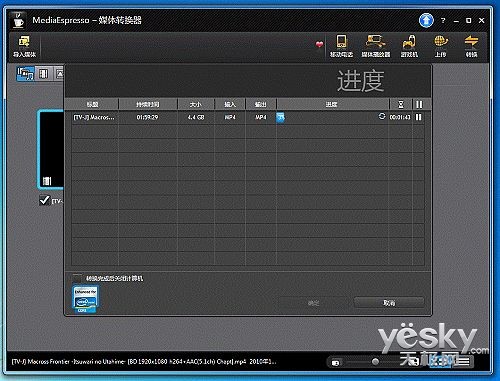The height and width of the screenshot is (381, 500).
Task: Click the Macross Frontier filename in status bar
Action: [x=144, y=361]
